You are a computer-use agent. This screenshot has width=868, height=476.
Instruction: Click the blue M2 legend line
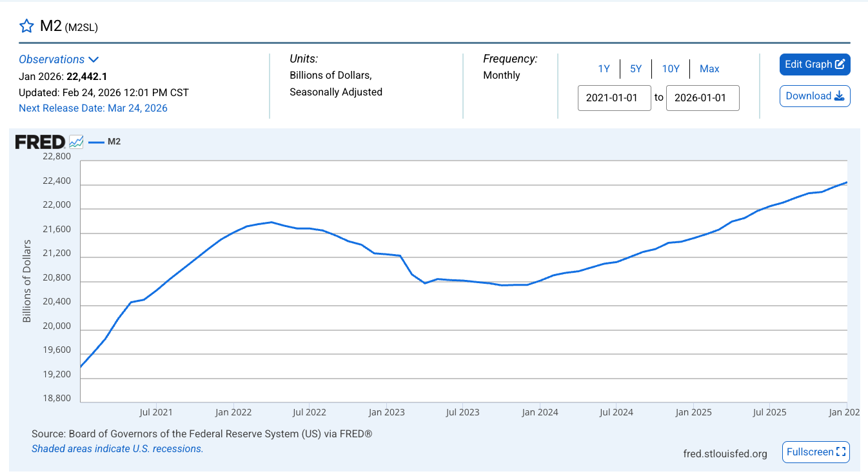[94, 141]
